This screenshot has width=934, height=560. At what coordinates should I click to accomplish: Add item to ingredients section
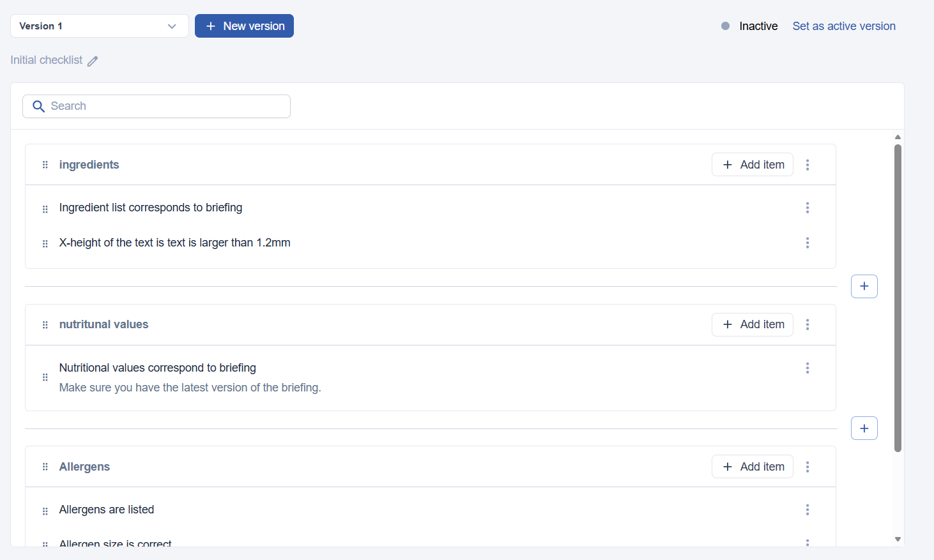752,165
